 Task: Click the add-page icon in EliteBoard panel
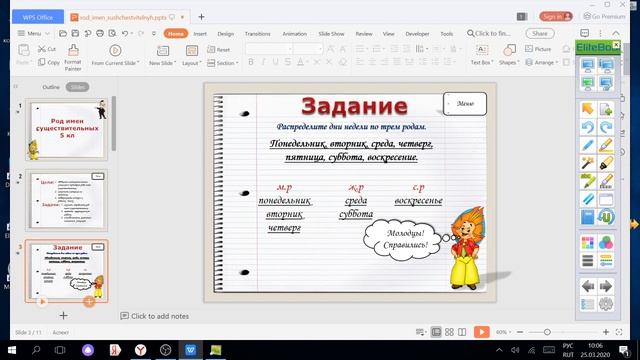pos(606,109)
